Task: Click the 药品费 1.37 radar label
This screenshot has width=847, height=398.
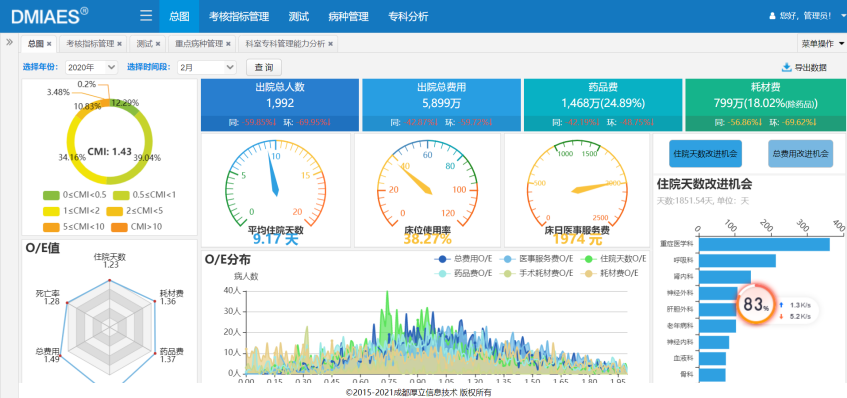Action: coord(171,355)
